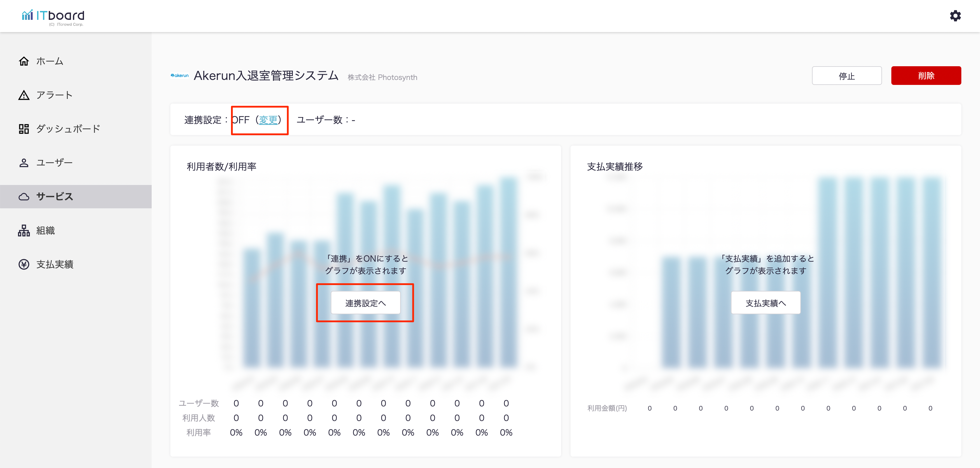Click the organization hierarchy icon
This screenshot has height=468, width=980.
[x=24, y=230]
